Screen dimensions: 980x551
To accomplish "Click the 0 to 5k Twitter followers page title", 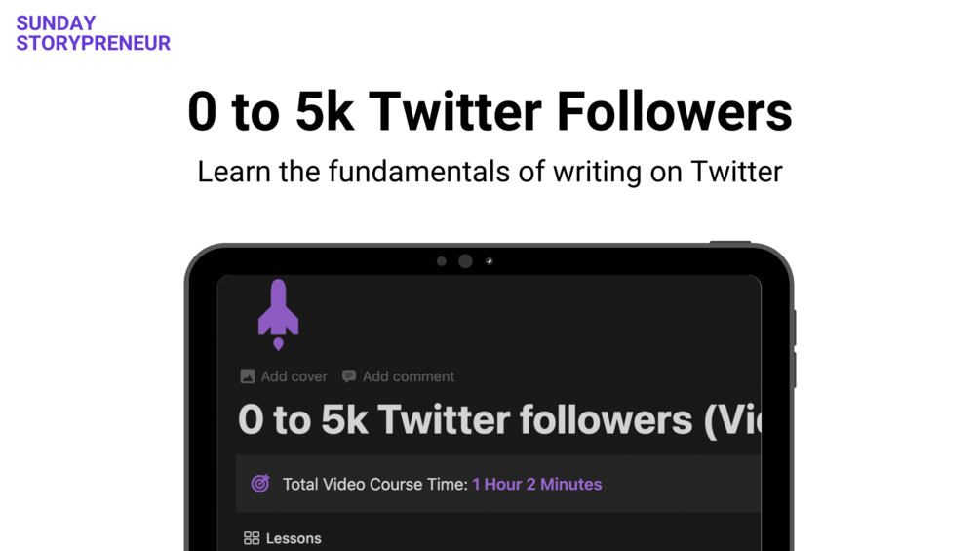I will tap(499, 418).
